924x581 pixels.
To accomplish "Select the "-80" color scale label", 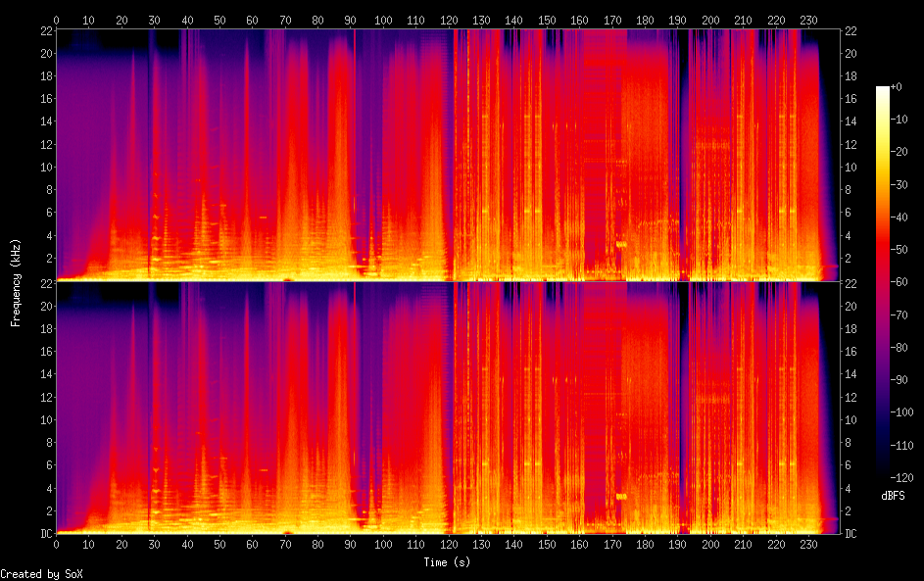I will (900, 348).
